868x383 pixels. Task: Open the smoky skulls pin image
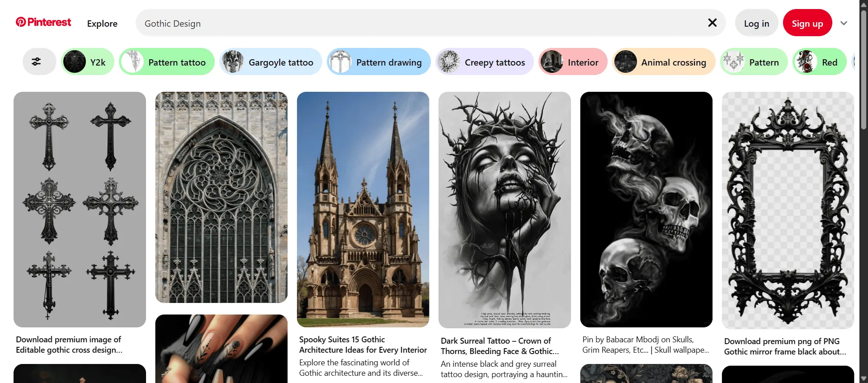click(646, 209)
